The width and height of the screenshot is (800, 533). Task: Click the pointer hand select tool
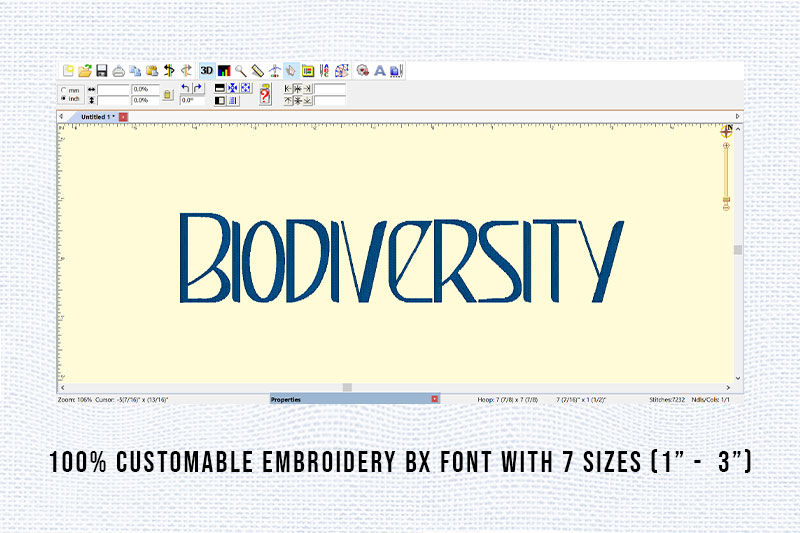click(x=291, y=71)
